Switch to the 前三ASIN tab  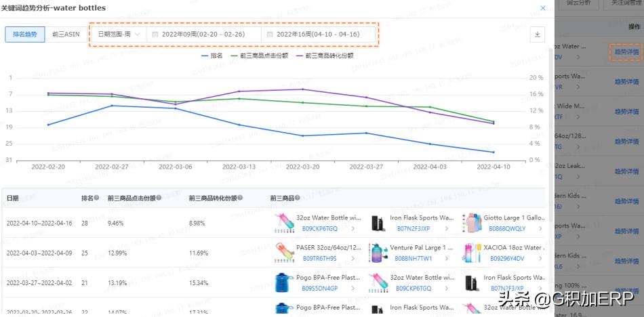65,34
